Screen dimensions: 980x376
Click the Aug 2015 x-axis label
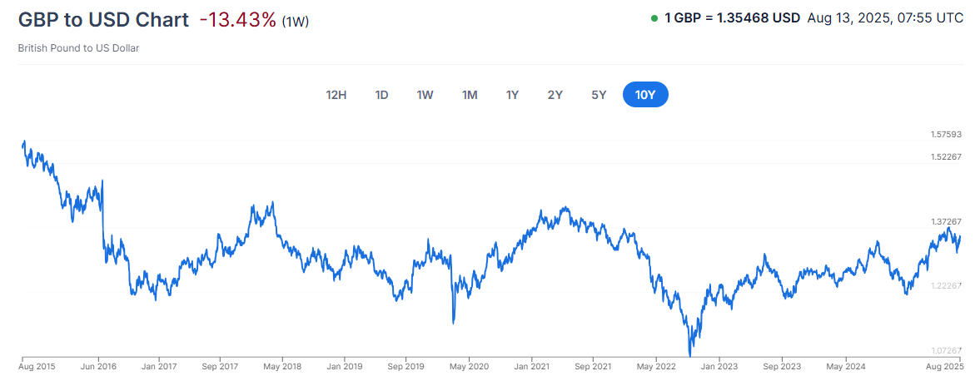[x=37, y=365]
